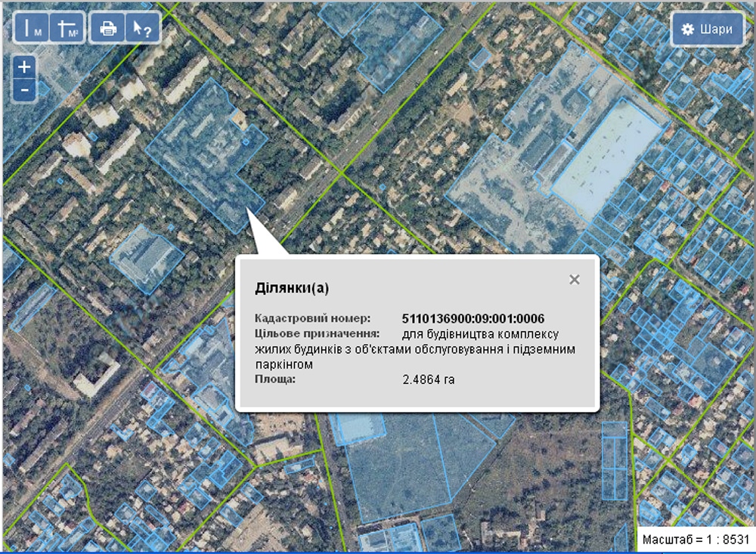Viewport: 756px width, 554px height.
Task: Click the Площа label in popup
Action: (x=274, y=379)
